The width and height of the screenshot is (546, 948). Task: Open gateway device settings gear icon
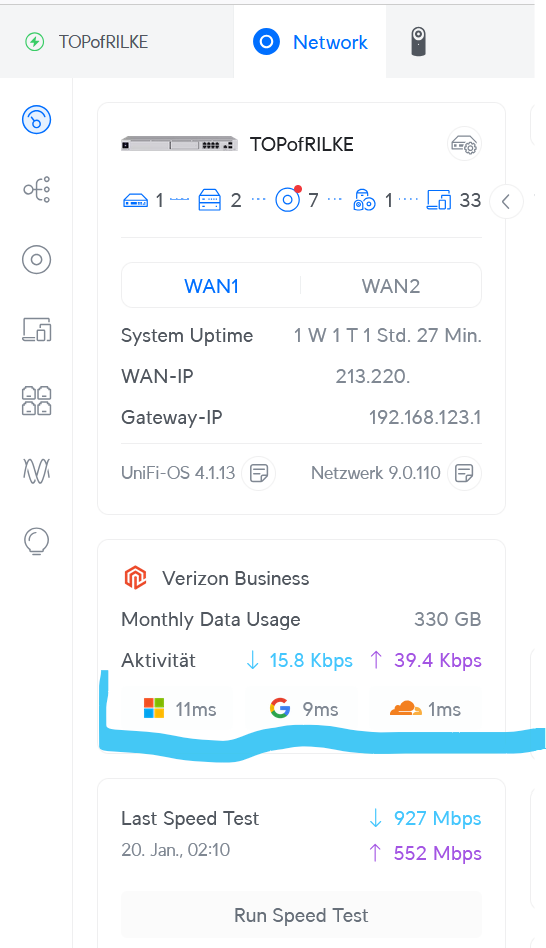(464, 144)
